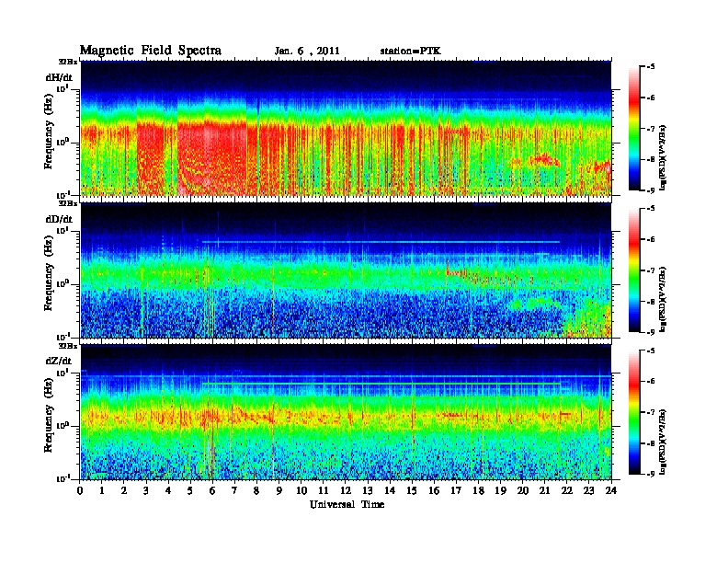Screen dimensions: 728x563
Task: Click hour tick label 13 on time axis
Action: [x=368, y=490]
